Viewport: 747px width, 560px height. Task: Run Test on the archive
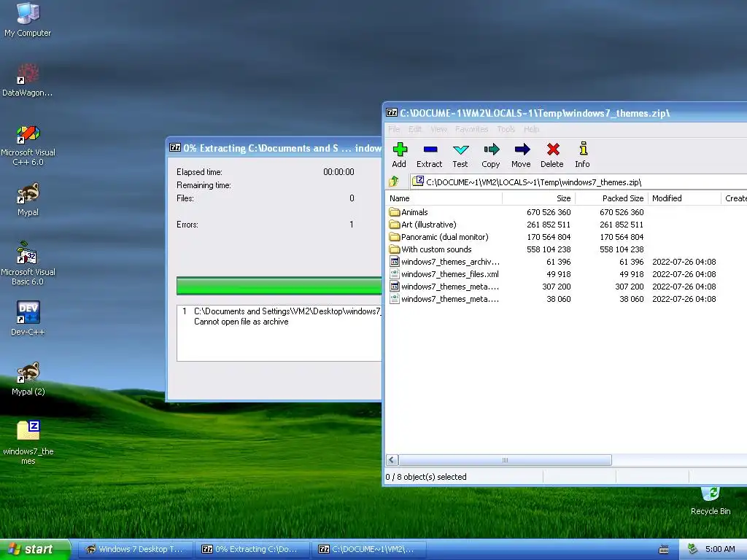pos(460,155)
